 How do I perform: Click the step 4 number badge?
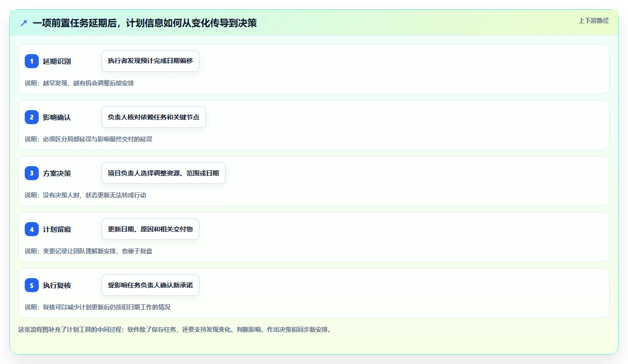coord(32,229)
